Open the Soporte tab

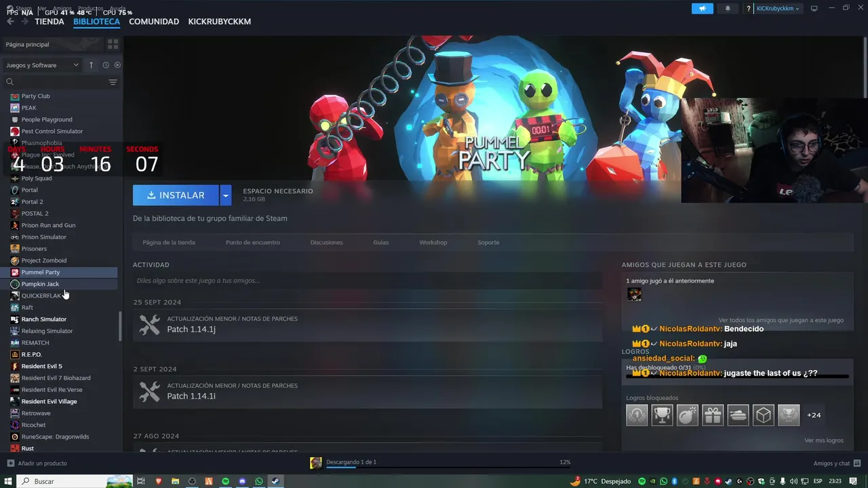pos(488,242)
